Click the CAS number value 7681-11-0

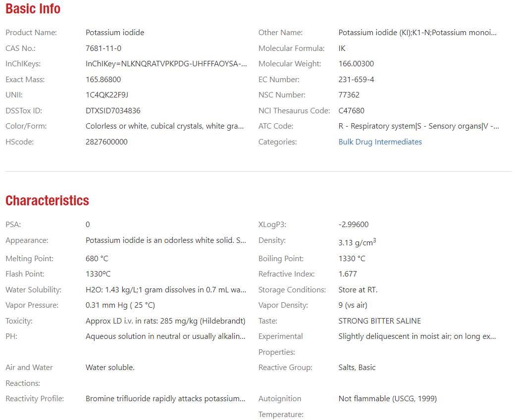(x=103, y=48)
